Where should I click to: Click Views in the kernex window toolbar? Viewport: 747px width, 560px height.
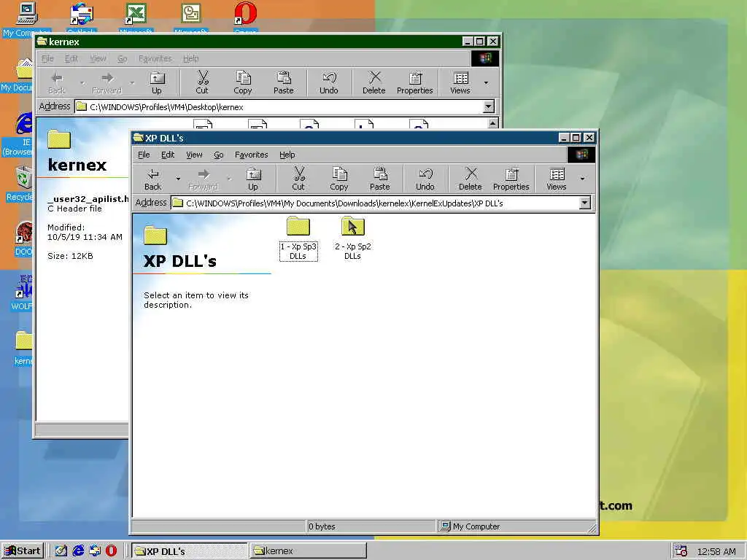460,83
